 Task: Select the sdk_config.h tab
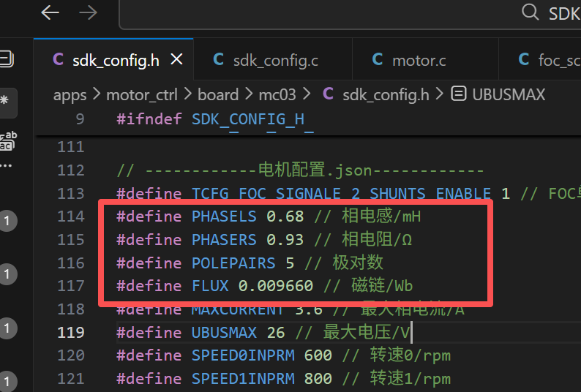coord(113,59)
